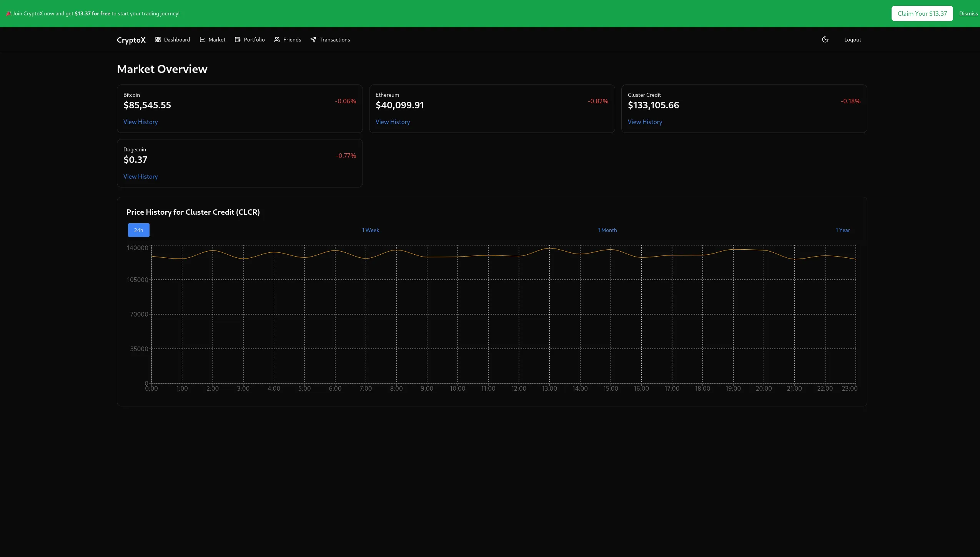View History for Dogecoin
980x557 pixels.
click(x=140, y=176)
